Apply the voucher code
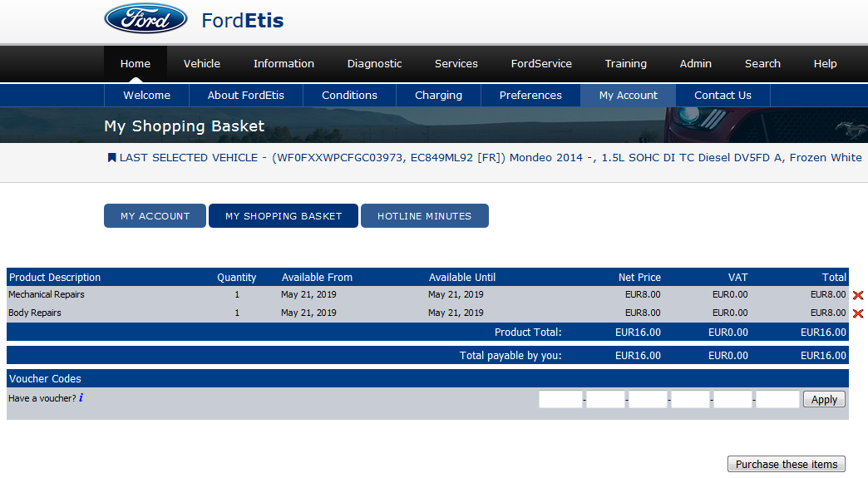 [x=824, y=400]
